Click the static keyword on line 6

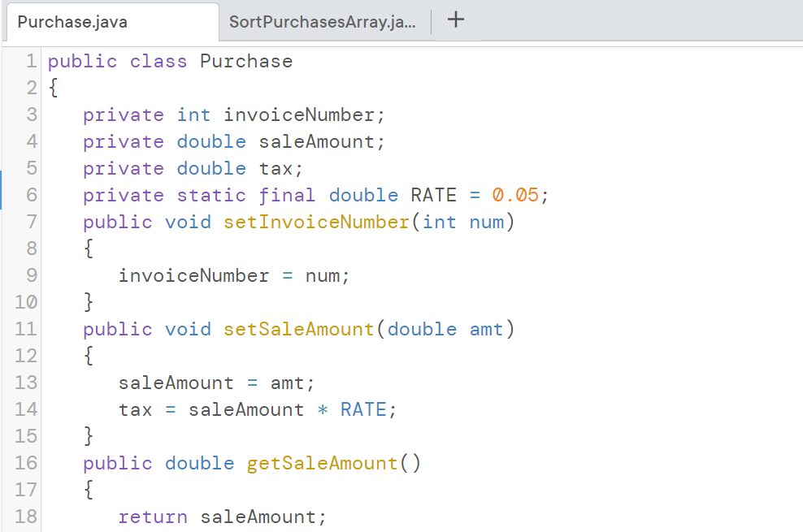[211, 195]
